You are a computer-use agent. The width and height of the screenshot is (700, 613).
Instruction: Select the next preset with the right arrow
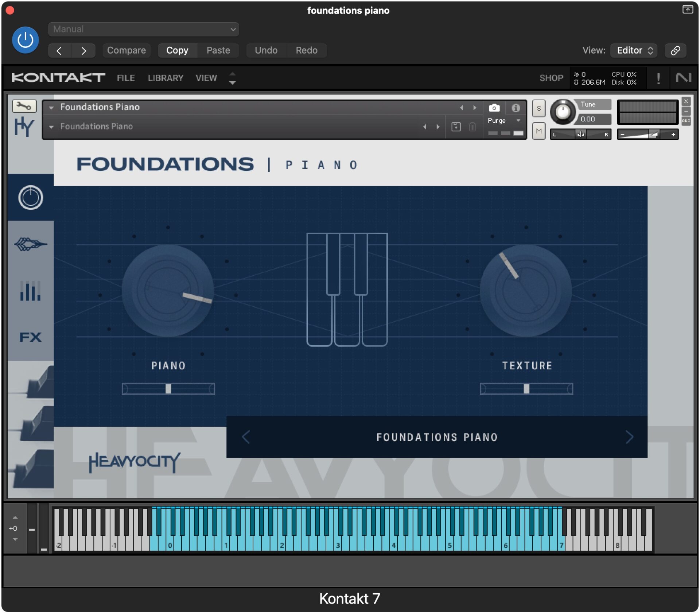tap(629, 437)
